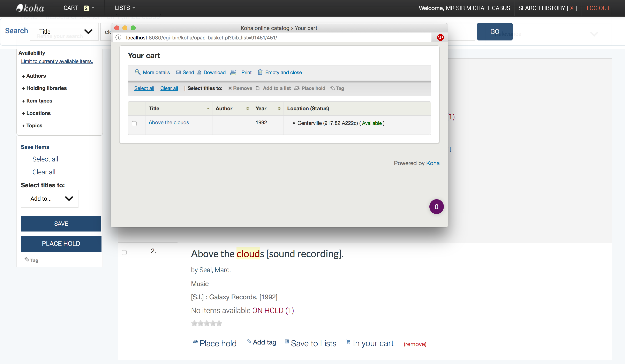Click the Empty and close trash icon
The image size is (625, 364).
coord(260,72)
